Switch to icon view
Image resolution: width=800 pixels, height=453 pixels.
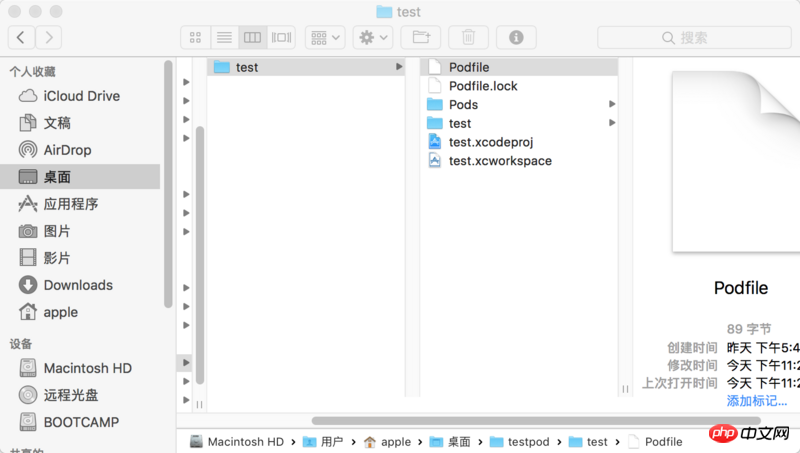tap(195, 37)
